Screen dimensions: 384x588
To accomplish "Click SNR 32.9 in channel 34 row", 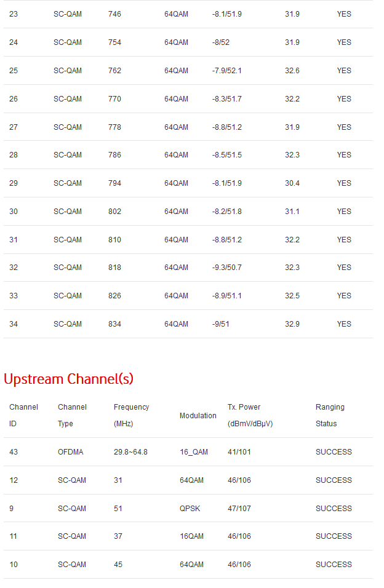I will click(x=292, y=324).
